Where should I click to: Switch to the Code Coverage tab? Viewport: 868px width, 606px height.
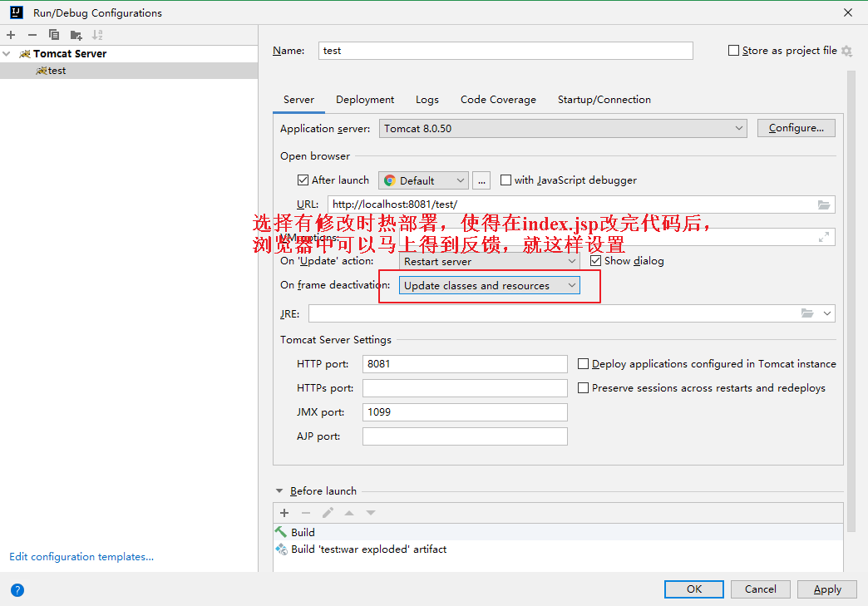click(498, 100)
